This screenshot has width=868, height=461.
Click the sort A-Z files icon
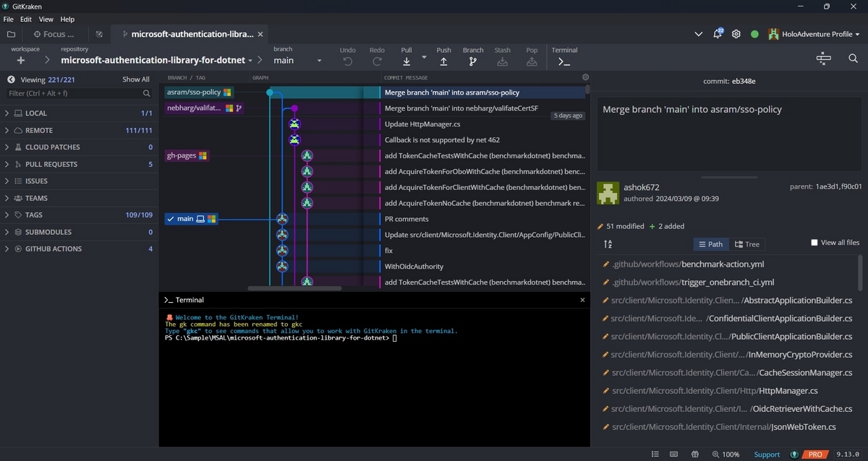point(608,244)
